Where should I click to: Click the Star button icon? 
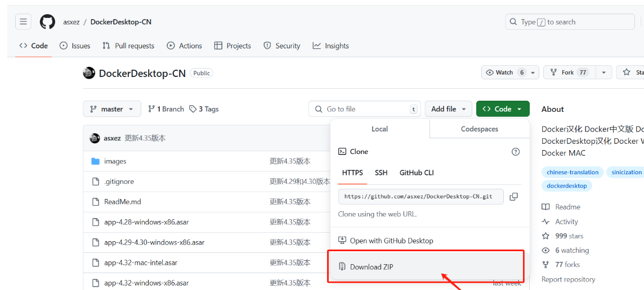(627, 72)
